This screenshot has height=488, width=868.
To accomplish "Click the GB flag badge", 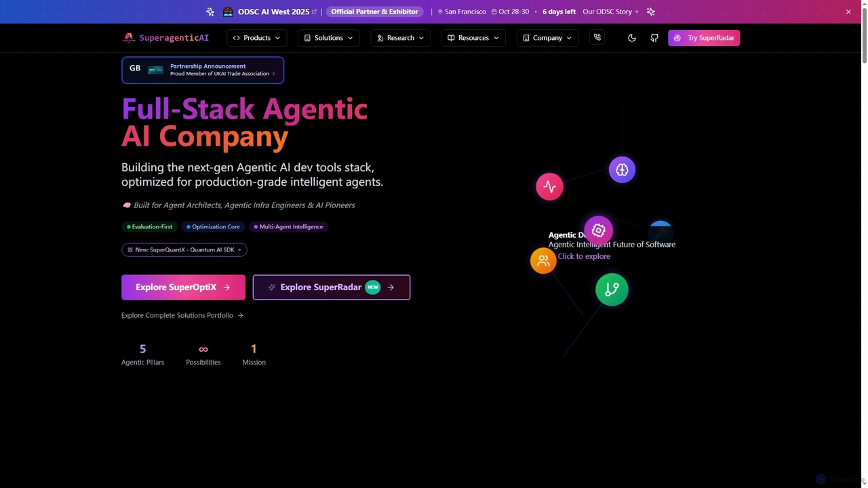I will pyautogui.click(x=135, y=68).
